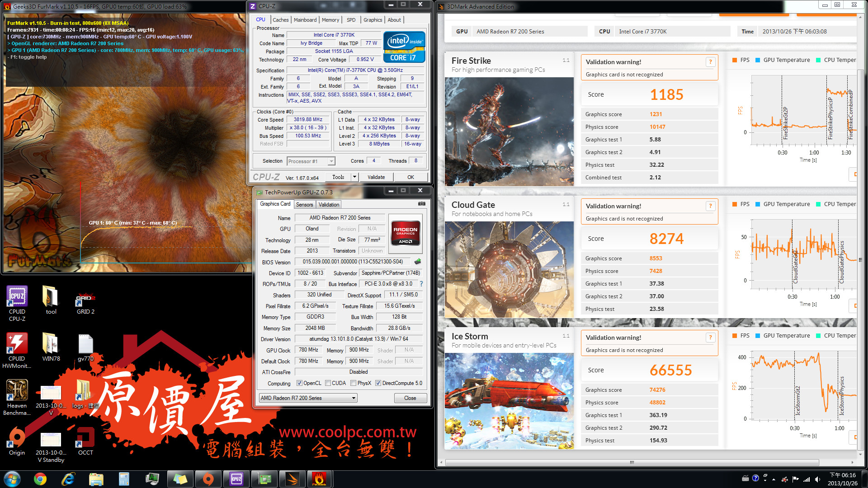The image size is (868, 488).
Task: Switch to FurMark via its taskbar icon
Action: (320, 479)
